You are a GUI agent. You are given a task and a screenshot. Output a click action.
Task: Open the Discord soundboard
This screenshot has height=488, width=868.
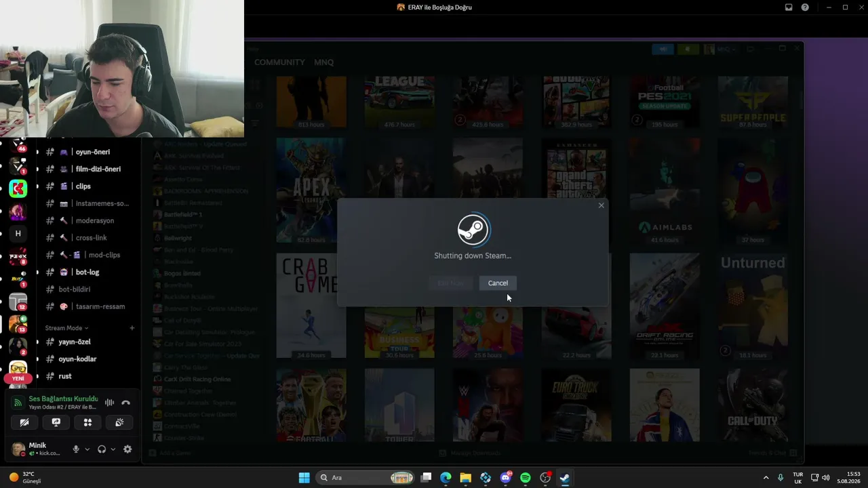(x=119, y=422)
